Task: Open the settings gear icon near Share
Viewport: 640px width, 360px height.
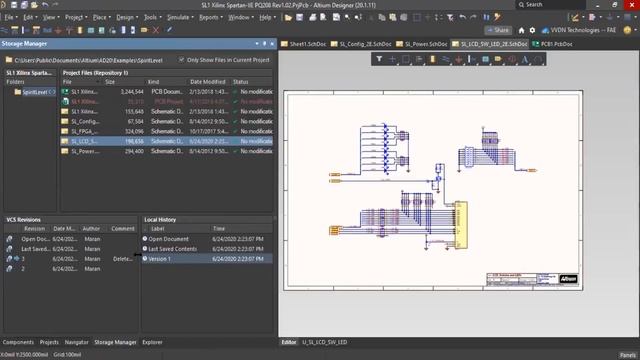Action: coord(532,30)
